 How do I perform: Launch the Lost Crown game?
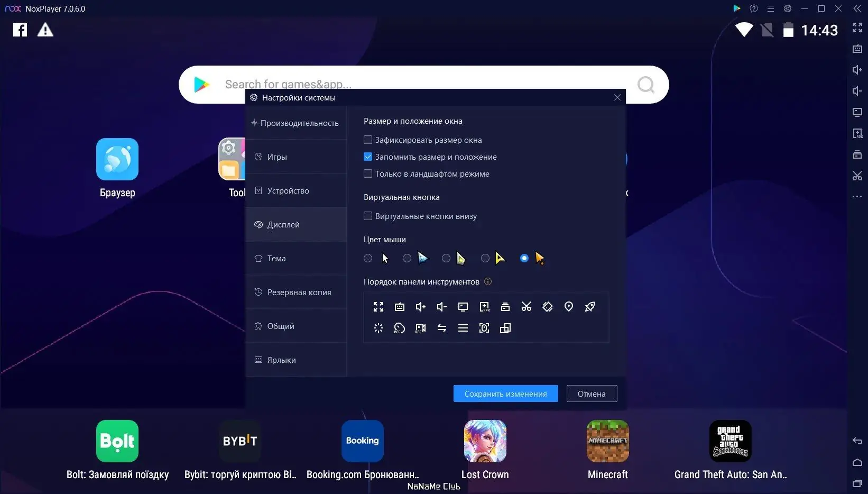485,441
